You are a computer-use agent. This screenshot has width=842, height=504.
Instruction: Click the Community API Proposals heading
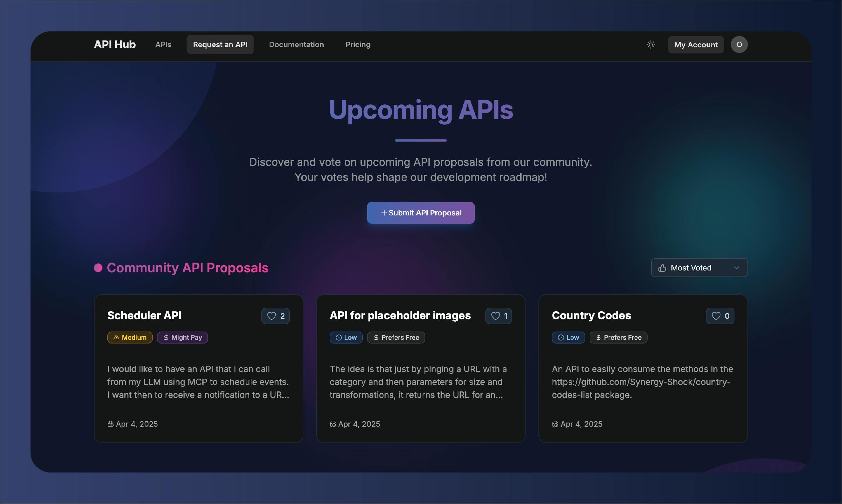(187, 268)
